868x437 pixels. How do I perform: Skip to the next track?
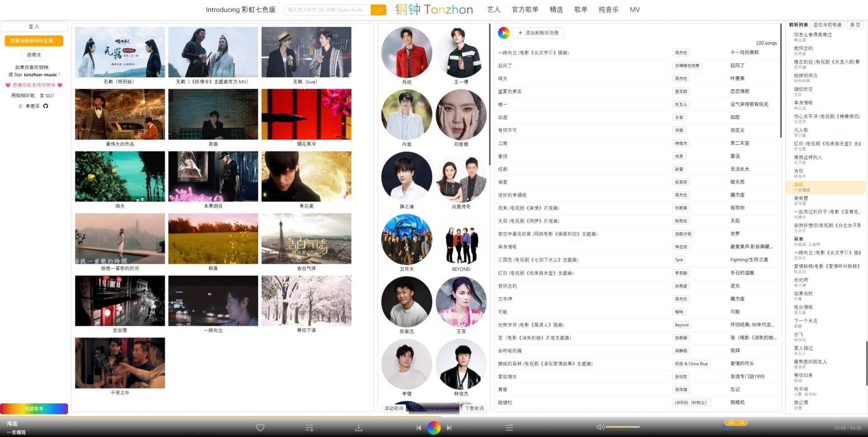tap(449, 427)
